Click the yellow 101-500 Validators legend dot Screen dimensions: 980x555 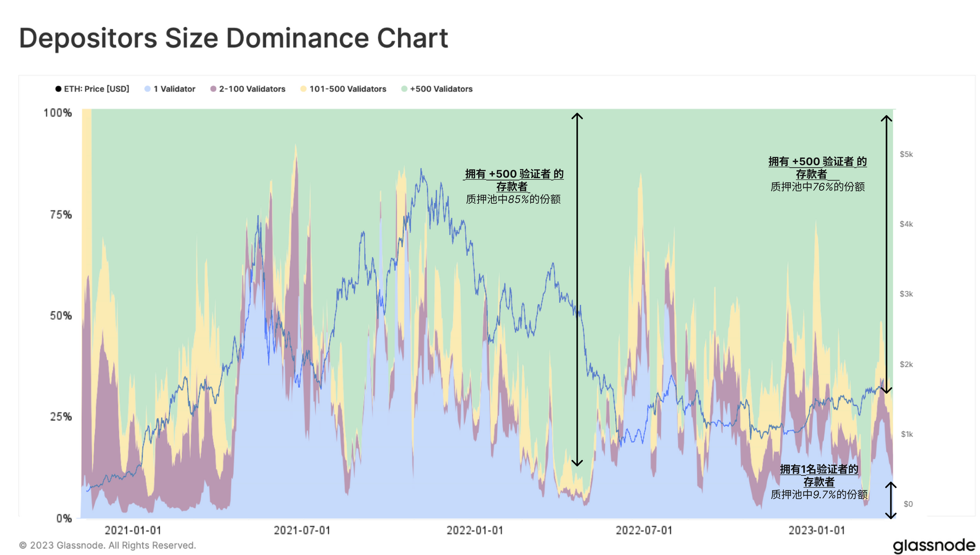[x=303, y=89]
